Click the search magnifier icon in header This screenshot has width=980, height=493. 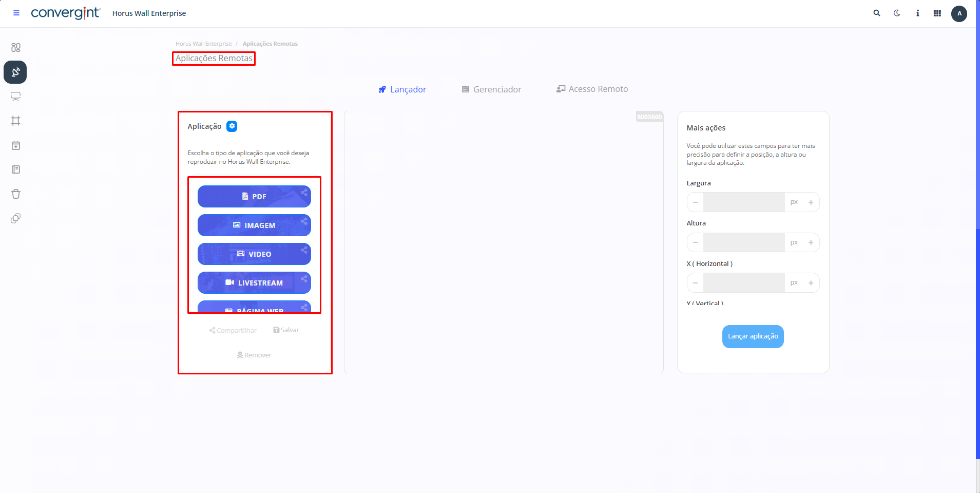pos(877,13)
